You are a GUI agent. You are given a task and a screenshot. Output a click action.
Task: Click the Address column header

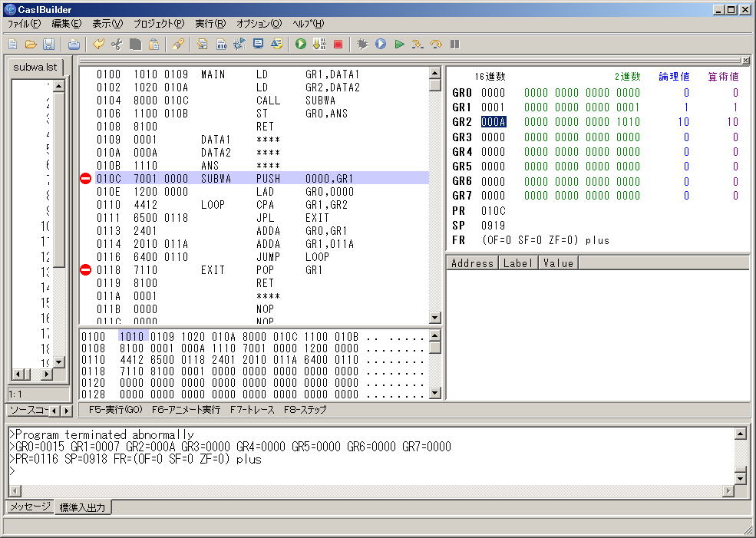click(x=472, y=263)
